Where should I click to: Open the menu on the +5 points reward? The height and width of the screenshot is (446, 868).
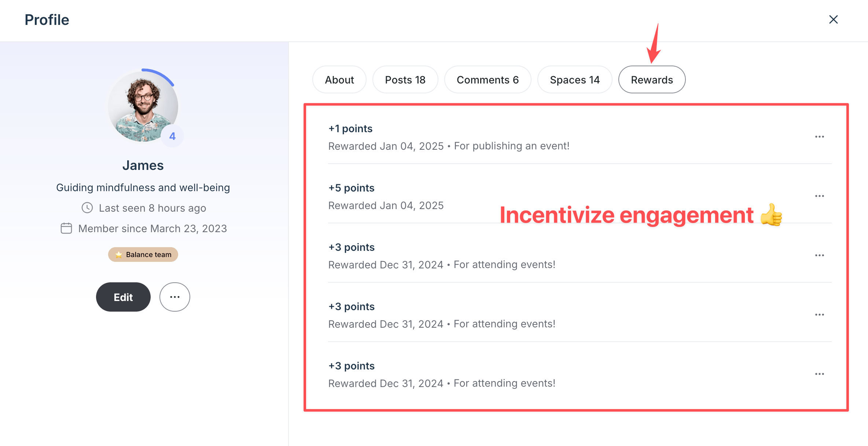click(820, 196)
